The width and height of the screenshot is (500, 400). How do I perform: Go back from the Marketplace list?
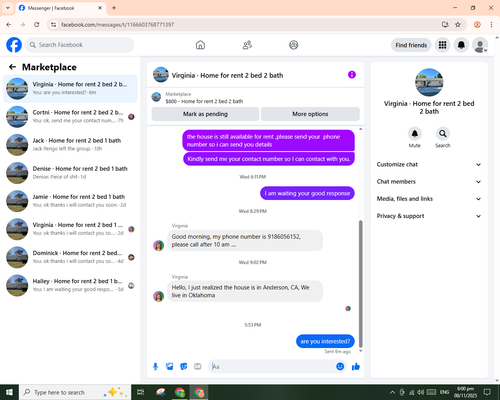(x=12, y=67)
